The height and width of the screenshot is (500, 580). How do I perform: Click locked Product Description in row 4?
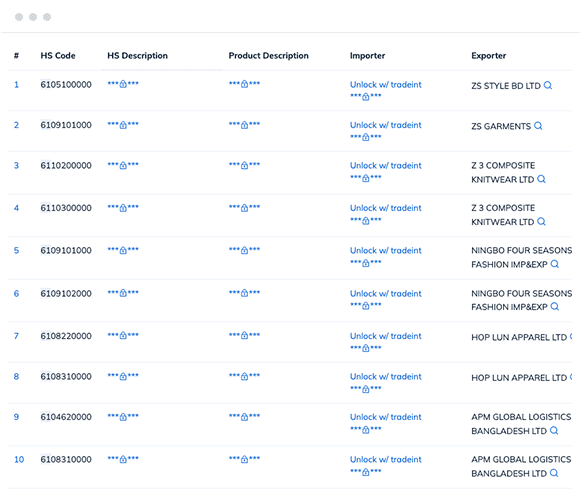244,207
